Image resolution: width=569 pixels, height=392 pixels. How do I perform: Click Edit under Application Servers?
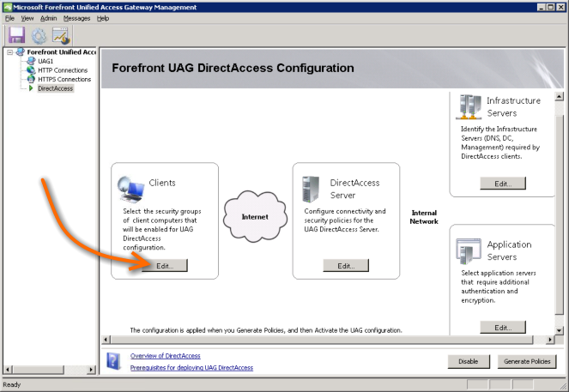pyautogui.click(x=503, y=328)
